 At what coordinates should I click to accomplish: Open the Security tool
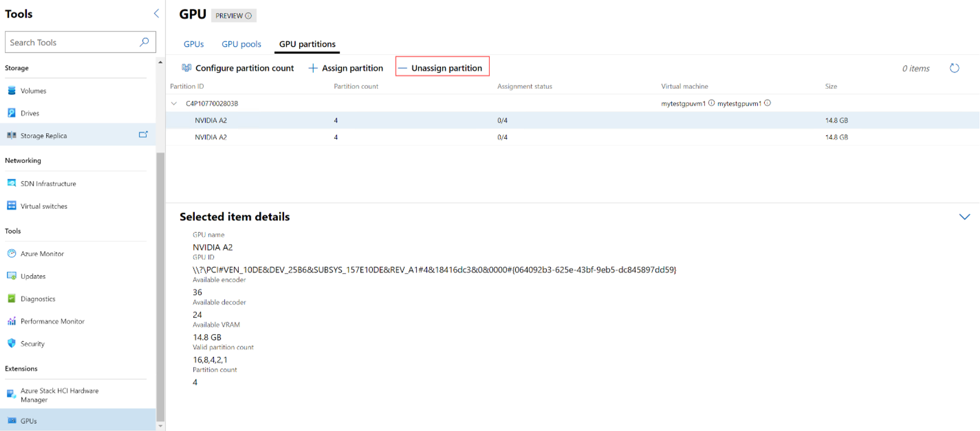click(33, 344)
